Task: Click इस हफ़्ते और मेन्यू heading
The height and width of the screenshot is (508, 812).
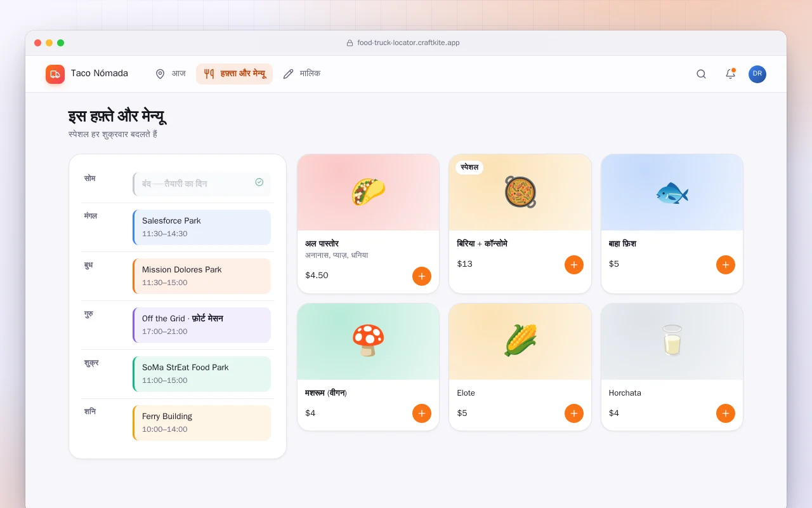Action: (x=117, y=117)
